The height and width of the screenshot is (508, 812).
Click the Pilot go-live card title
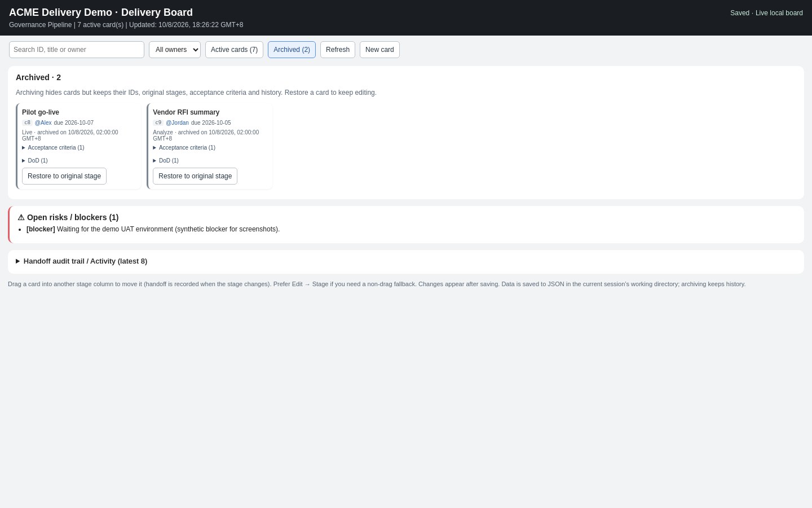tap(41, 112)
